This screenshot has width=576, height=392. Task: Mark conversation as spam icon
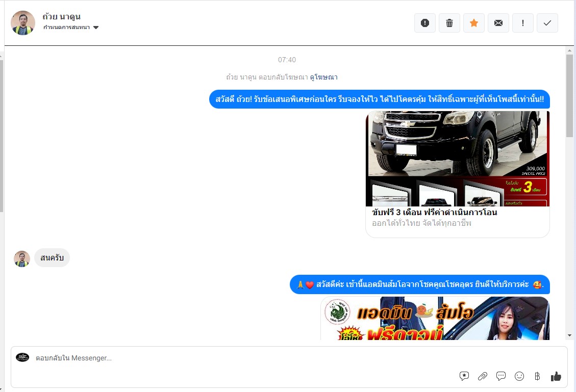424,23
